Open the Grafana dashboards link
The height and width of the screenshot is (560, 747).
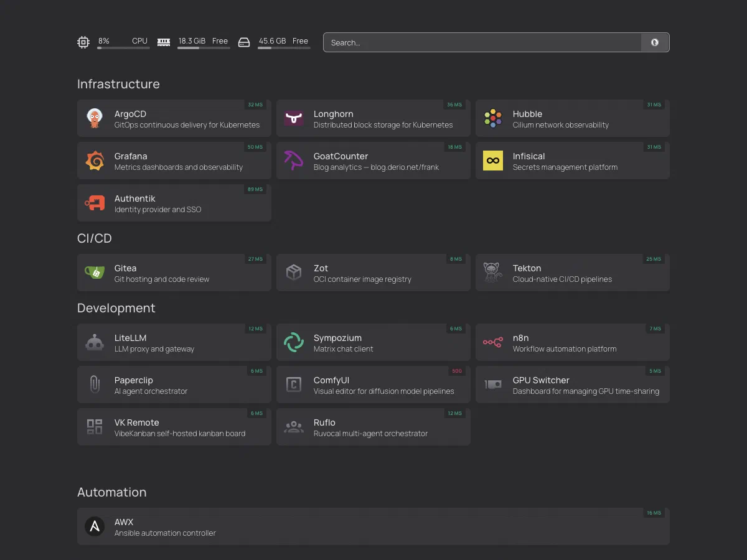(x=174, y=161)
